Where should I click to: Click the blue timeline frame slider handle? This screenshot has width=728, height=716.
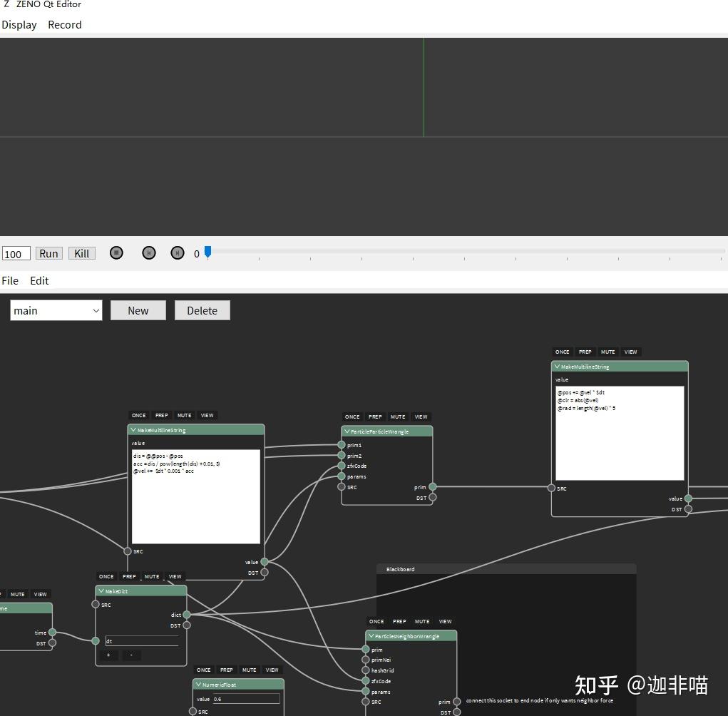coord(208,252)
